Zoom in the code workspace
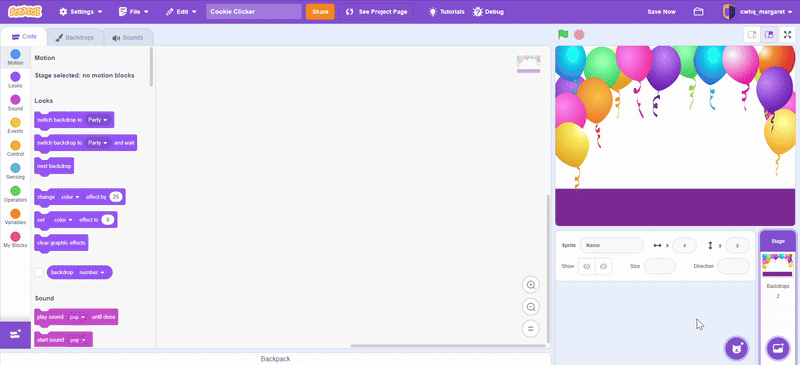 pyautogui.click(x=531, y=285)
